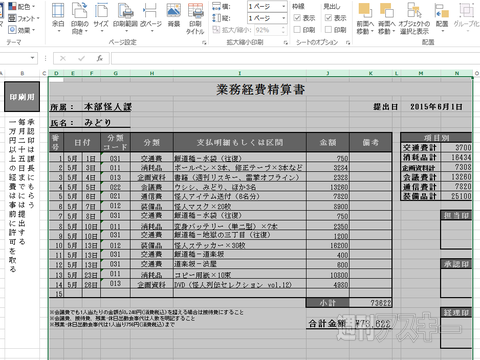Select the title cell 業務経費精算書
The height and width of the screenshot is (360, 480).
[x=260, y=90]
